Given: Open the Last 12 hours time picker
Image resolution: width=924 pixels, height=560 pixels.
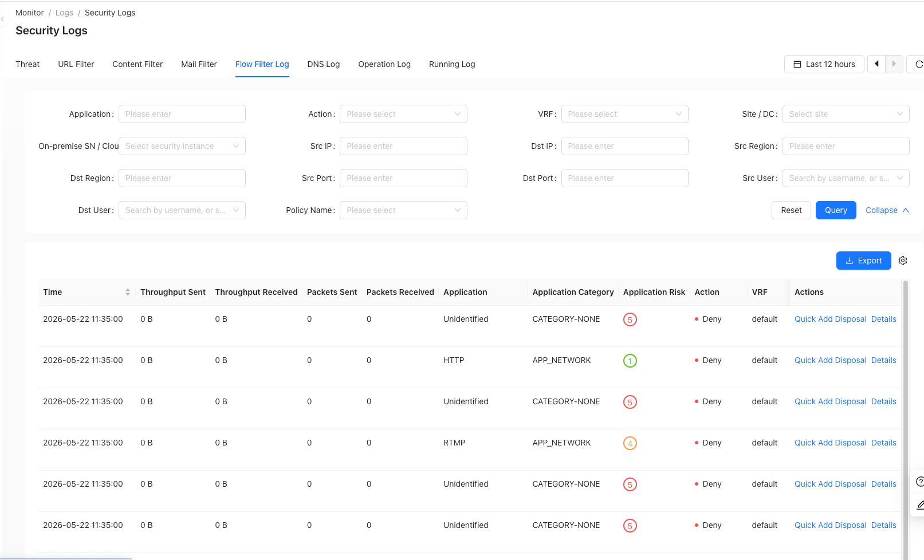Looking at the screenshot, I should point(824,64).
